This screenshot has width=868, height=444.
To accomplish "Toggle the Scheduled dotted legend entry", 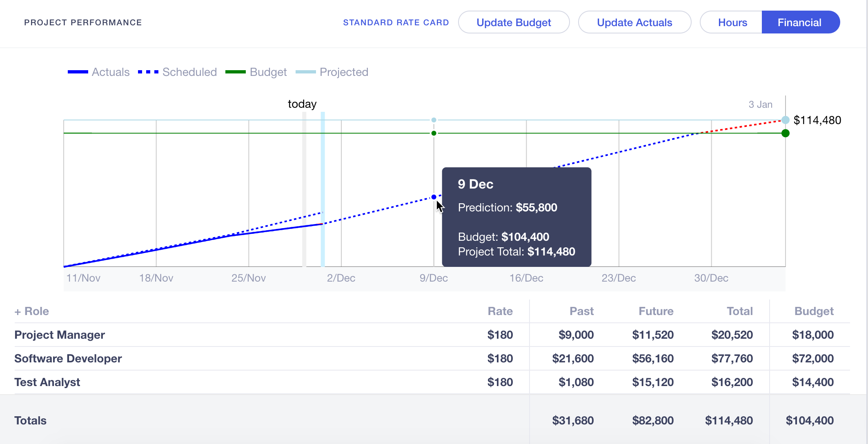I will [x=148, y=72].
